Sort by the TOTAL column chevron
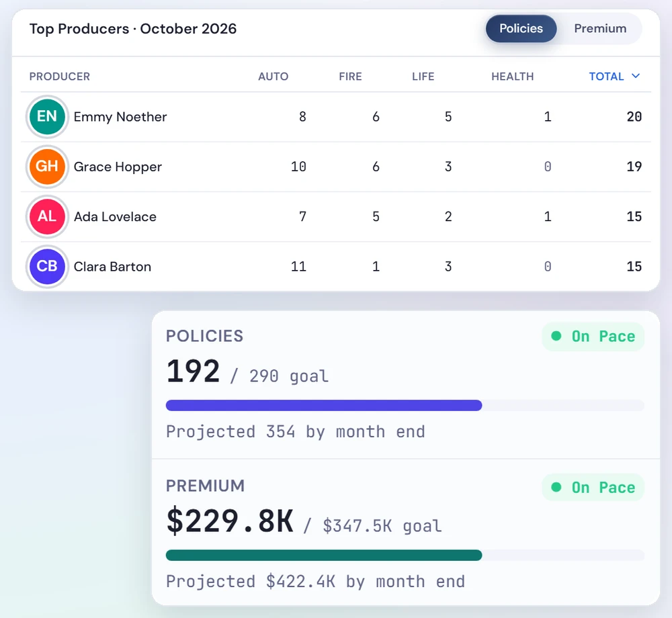This screenshot has width=672, height=618. (x=636, y=76)
